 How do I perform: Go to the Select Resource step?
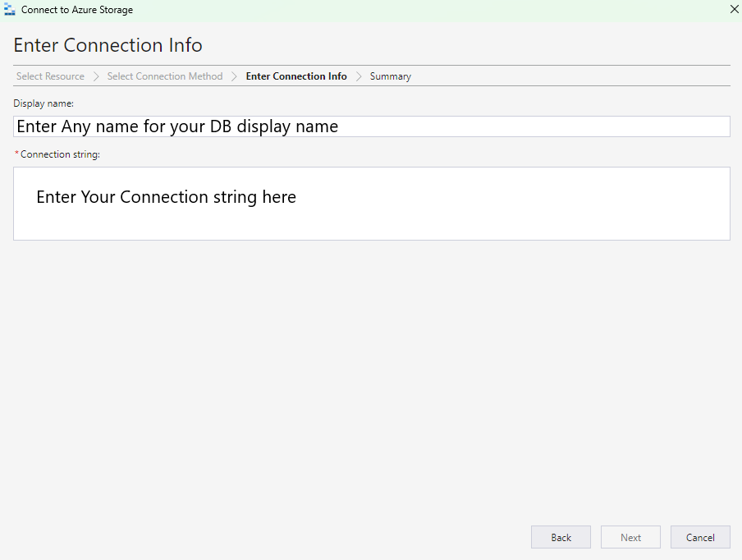pos(50,76)
